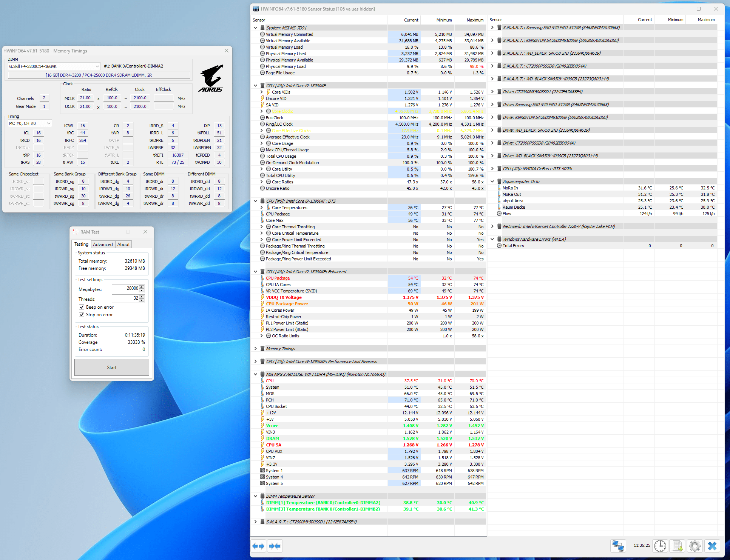Image resolution: width=730 pixels, height=560 pixels.
Task: Select the Physical Memory Load row
Action: click(369, 66)
